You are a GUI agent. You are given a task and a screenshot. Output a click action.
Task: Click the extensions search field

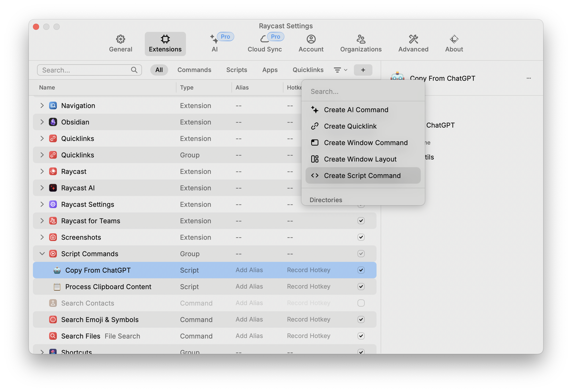90,70
